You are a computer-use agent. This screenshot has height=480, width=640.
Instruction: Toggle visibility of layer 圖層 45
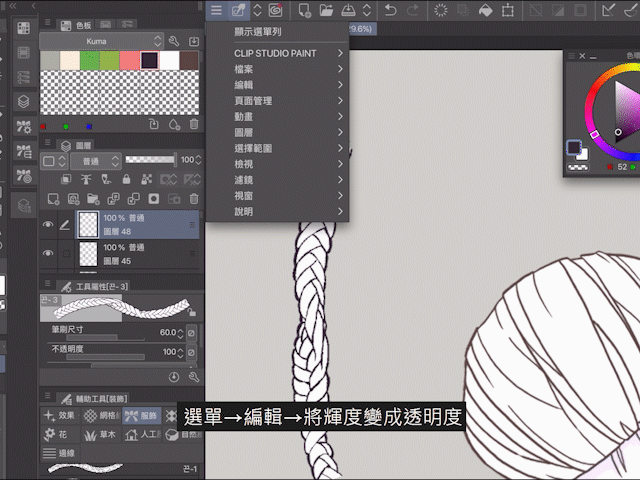click(47, 254)
